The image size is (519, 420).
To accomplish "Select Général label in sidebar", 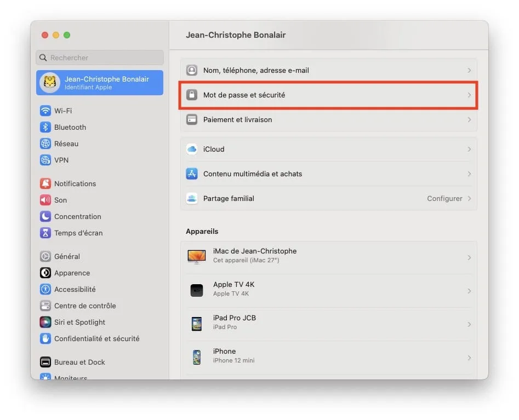I will click(67, 256).
